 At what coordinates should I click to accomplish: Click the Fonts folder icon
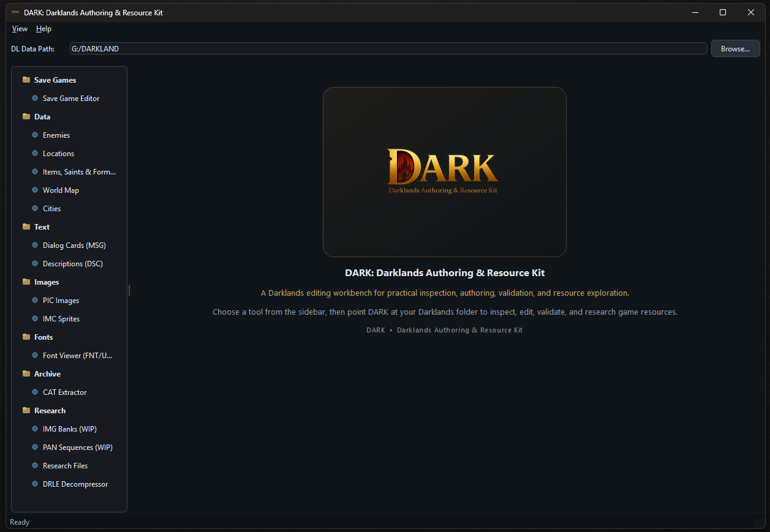tap(26, 337)
